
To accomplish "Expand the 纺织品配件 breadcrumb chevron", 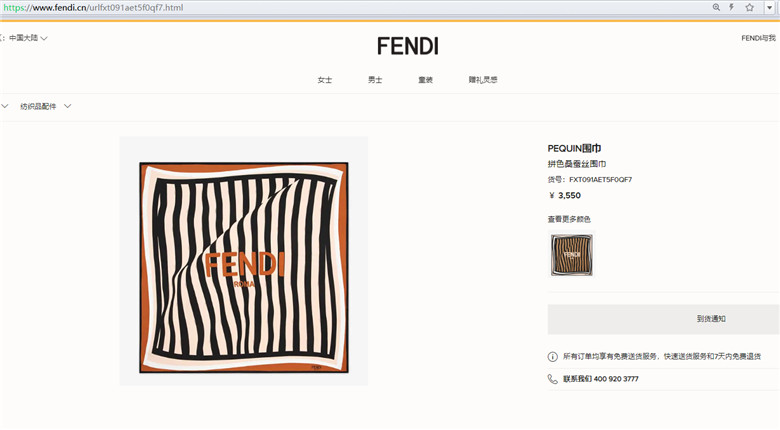I will coord(68,106).
